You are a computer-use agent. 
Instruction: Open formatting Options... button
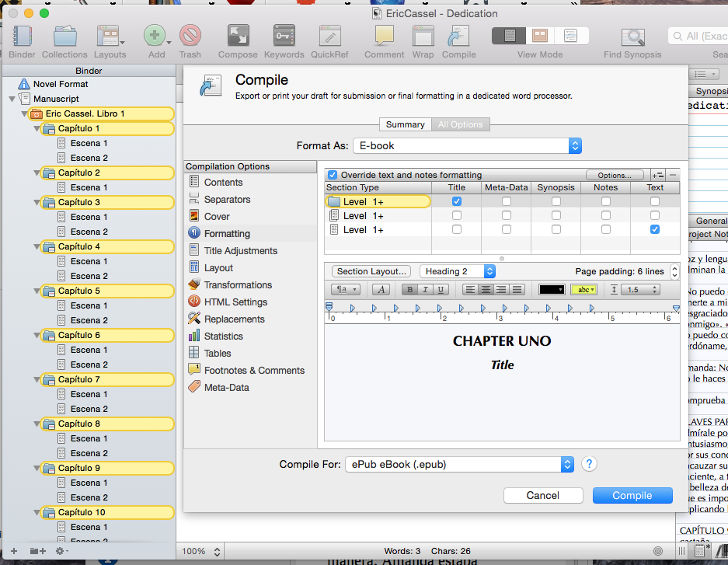pos(615,175)
